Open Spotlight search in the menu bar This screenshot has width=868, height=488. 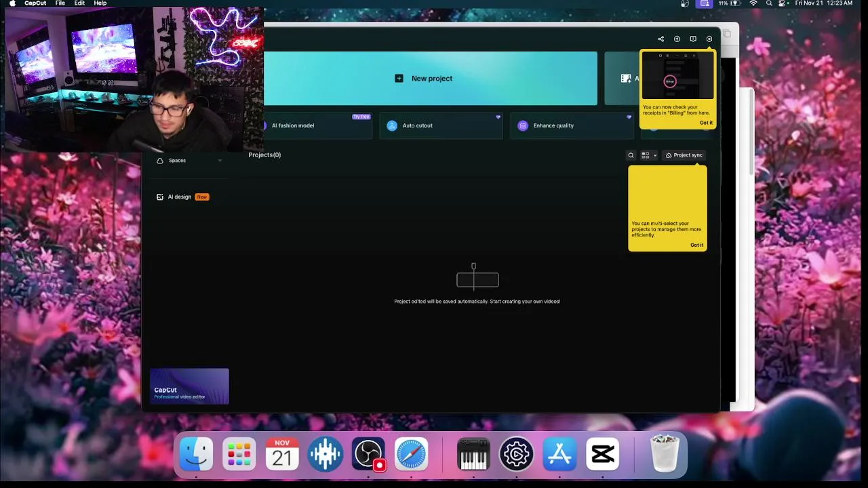(769, 3)
